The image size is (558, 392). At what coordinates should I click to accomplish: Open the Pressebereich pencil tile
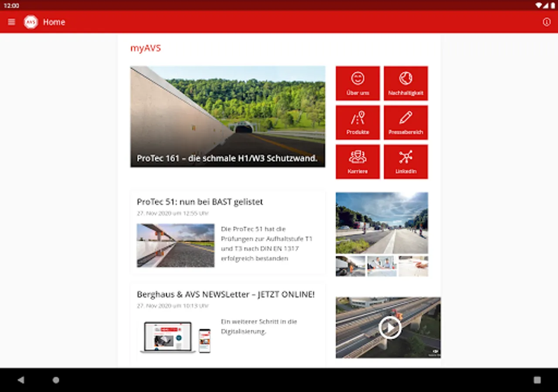[406, 123]
